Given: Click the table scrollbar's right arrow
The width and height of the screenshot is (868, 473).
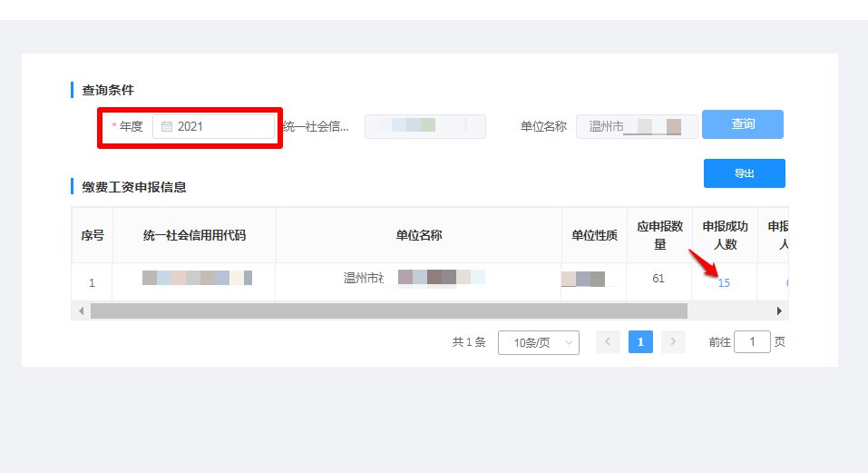Looking at the screenshot, I should tap(779, 310).
